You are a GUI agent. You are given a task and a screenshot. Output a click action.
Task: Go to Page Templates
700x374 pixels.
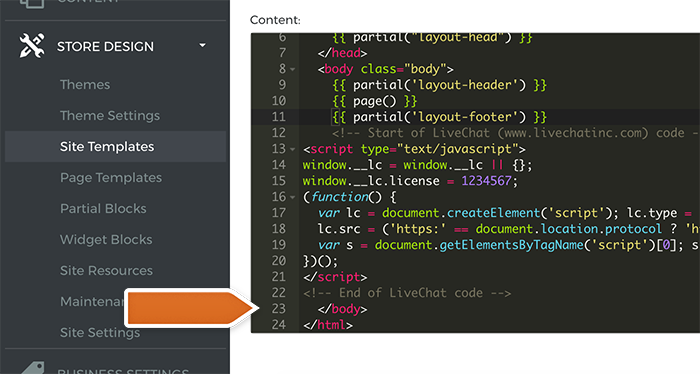[x=111, y=178]
